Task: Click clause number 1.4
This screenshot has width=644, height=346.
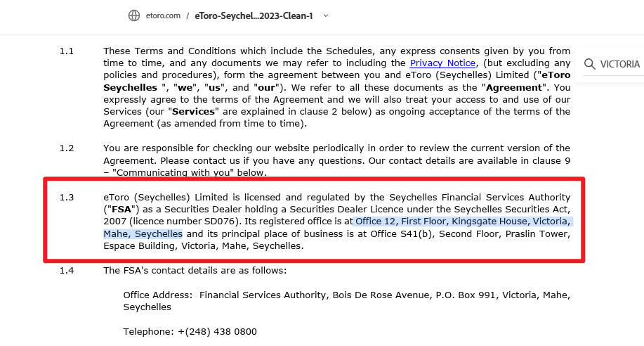Action: 67,271
